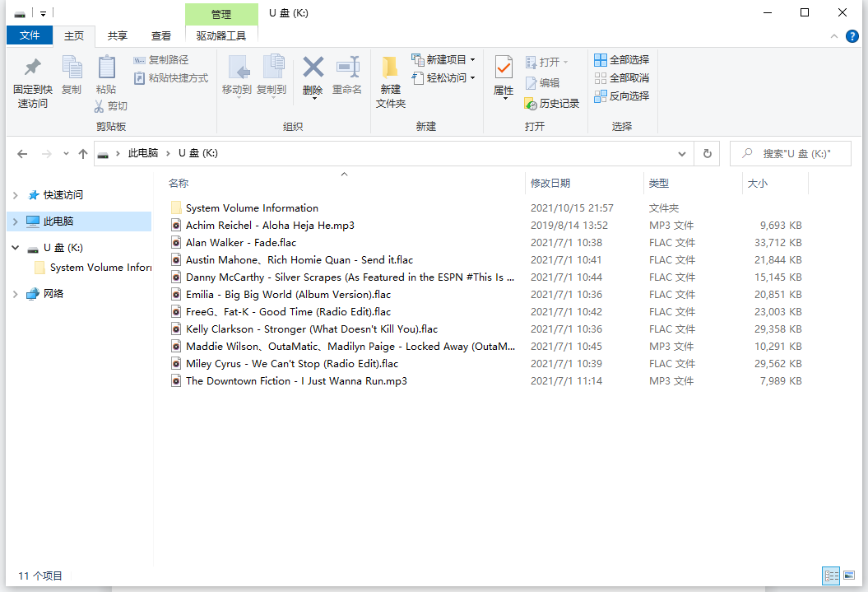Screen dimensions: 868x592
Task: Go back with the back arrow
Action: [x=22, y=154]
